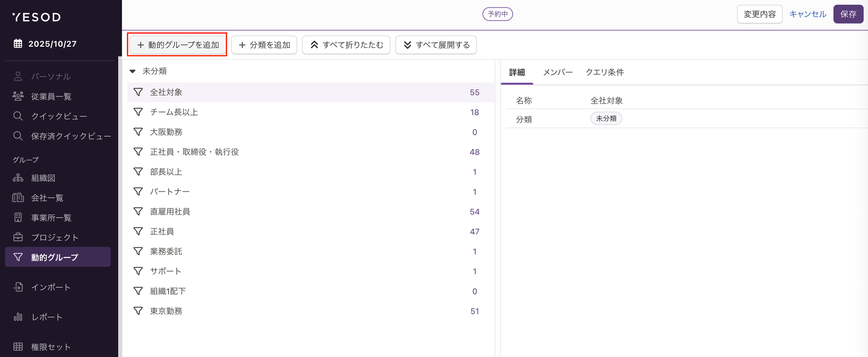Switch to the メンバー tab
Viewport: 868px width, 357px height.
click(x=558, y=72)
